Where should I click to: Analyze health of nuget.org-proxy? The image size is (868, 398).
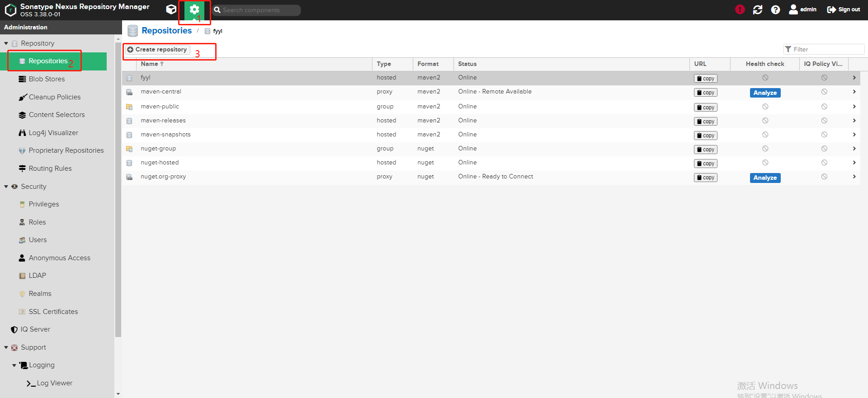pyautogui.click(x=765, y=178)
